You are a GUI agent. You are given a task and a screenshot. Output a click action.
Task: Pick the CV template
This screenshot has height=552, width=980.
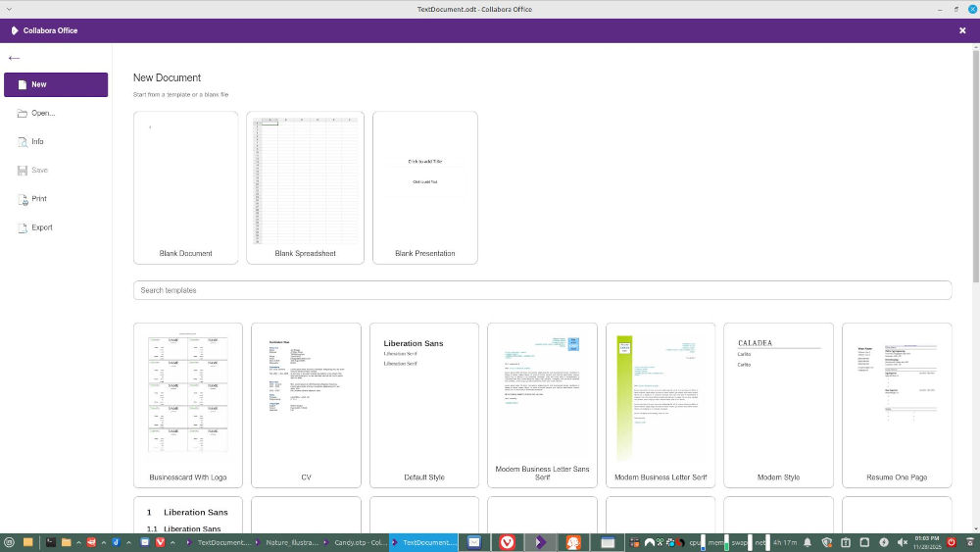306,404
